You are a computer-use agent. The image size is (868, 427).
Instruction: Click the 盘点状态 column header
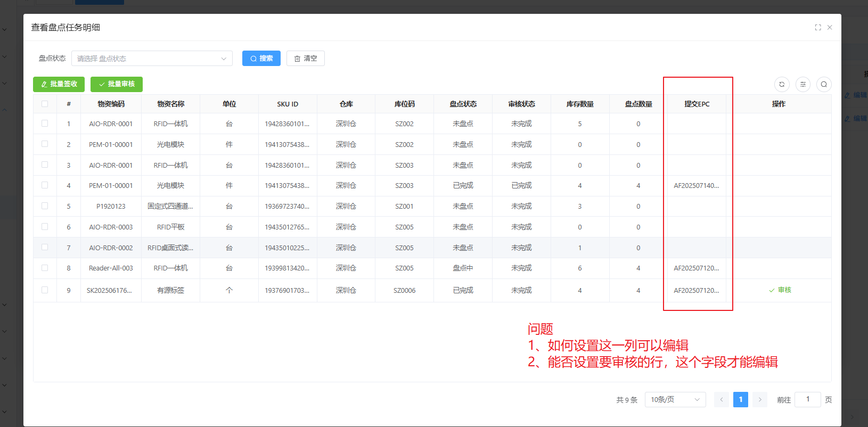coord(463,104)
